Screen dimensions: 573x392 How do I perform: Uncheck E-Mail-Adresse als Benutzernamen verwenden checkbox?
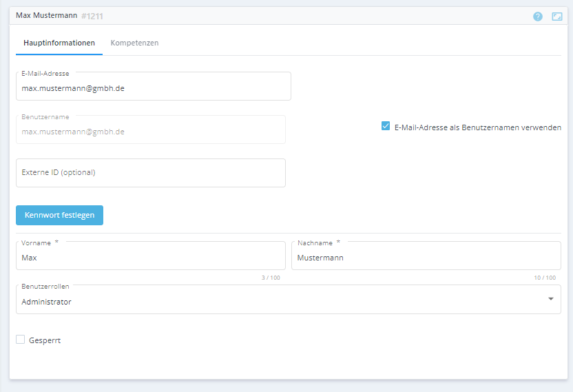click(386, 126)
